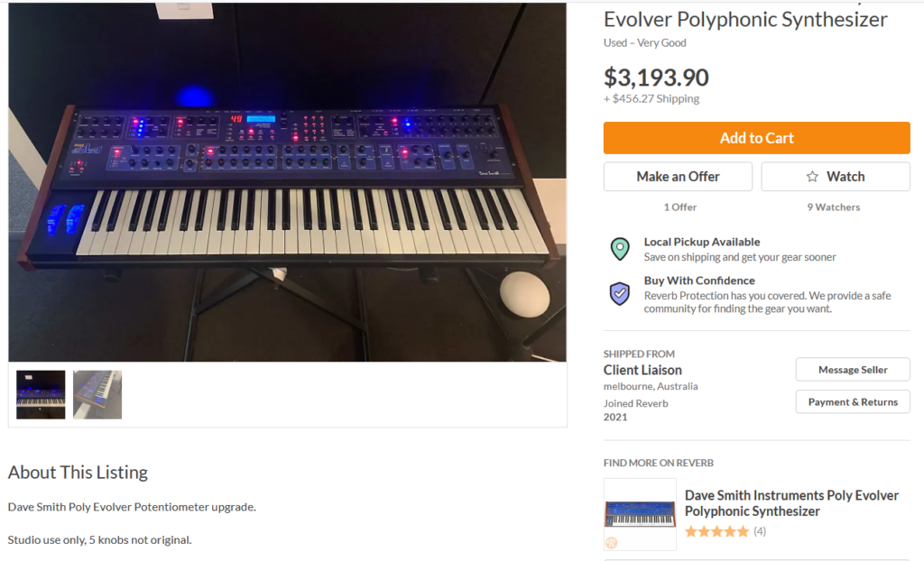Click the Buy With Confidence shield icon
Viewport: 924px width, 561px height.
619,293
